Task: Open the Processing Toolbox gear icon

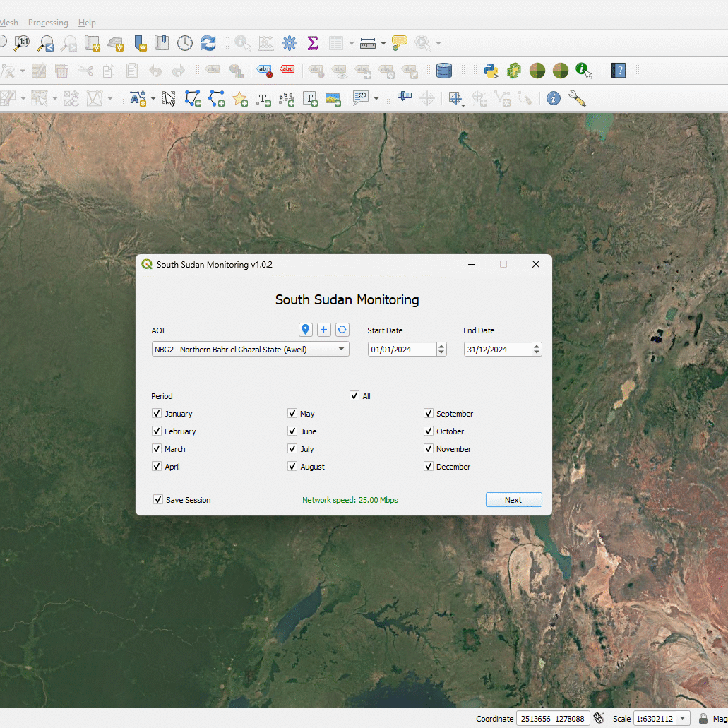Action: click(290, 43)
